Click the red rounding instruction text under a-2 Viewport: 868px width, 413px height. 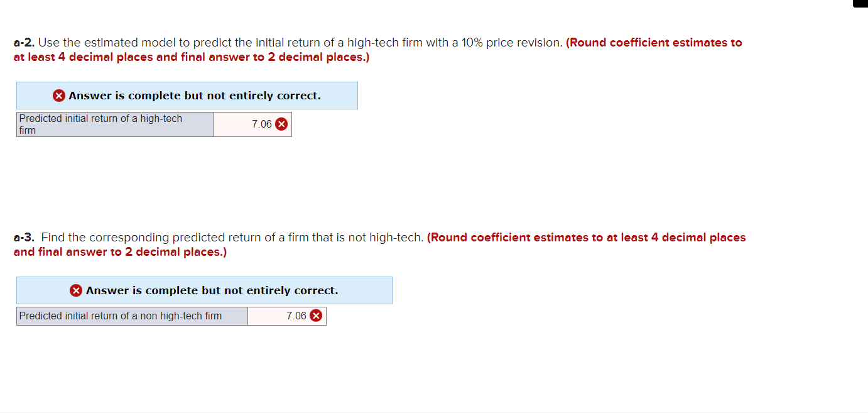coord(188,57)
